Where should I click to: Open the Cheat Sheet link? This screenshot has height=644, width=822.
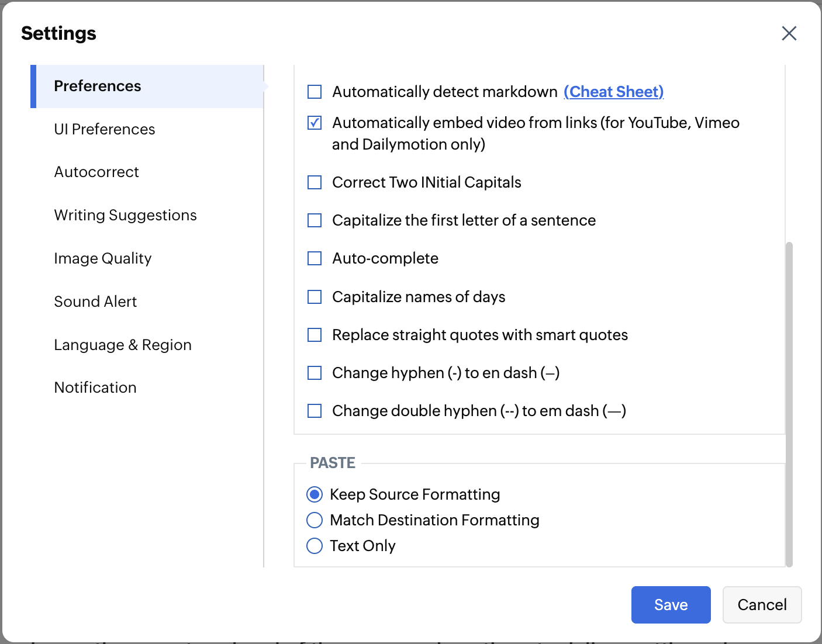click(613, 92)
